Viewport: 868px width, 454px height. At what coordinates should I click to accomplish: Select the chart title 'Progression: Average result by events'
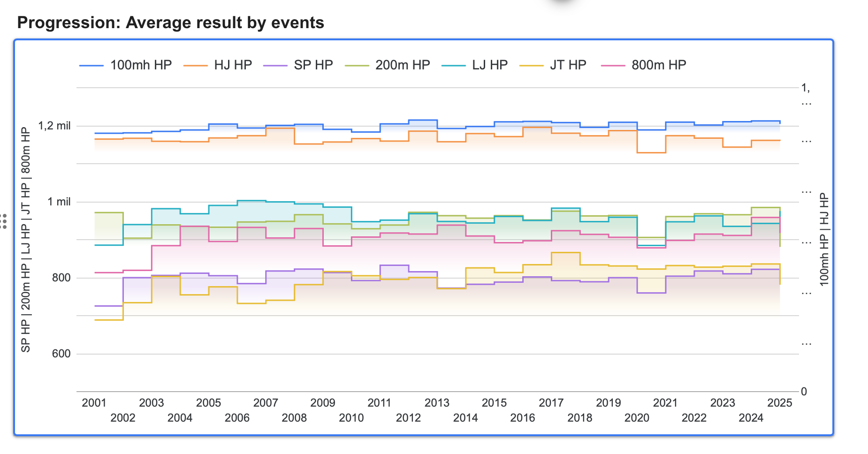tap(171, 23)
